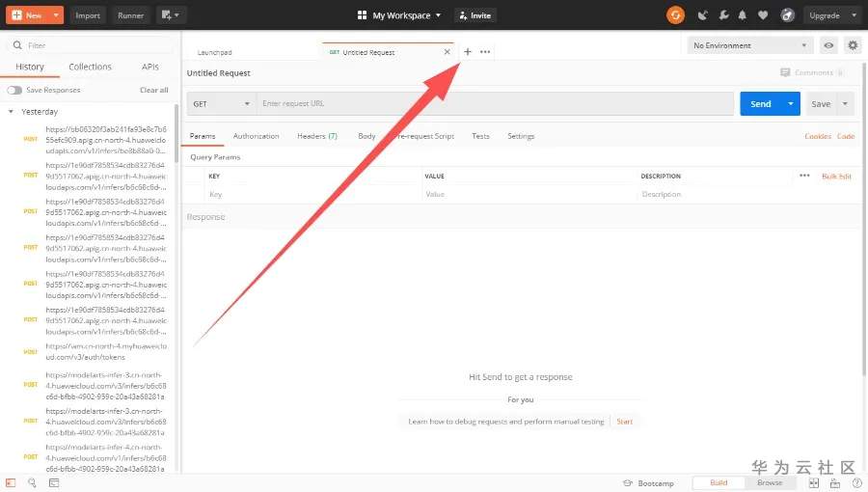Screen dimensions: 868x492
Task: Open the Send button dropdown arrow
Action: point(791,103)
